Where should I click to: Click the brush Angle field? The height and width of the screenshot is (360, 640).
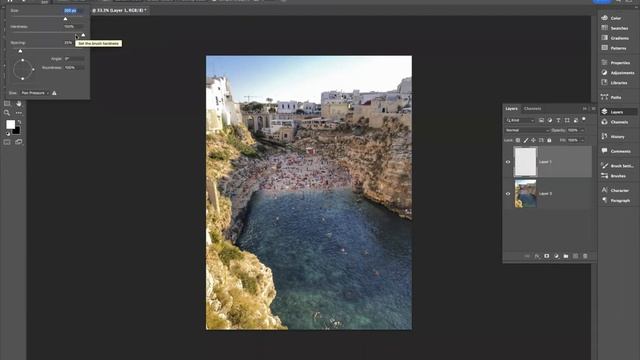[74, 59]
